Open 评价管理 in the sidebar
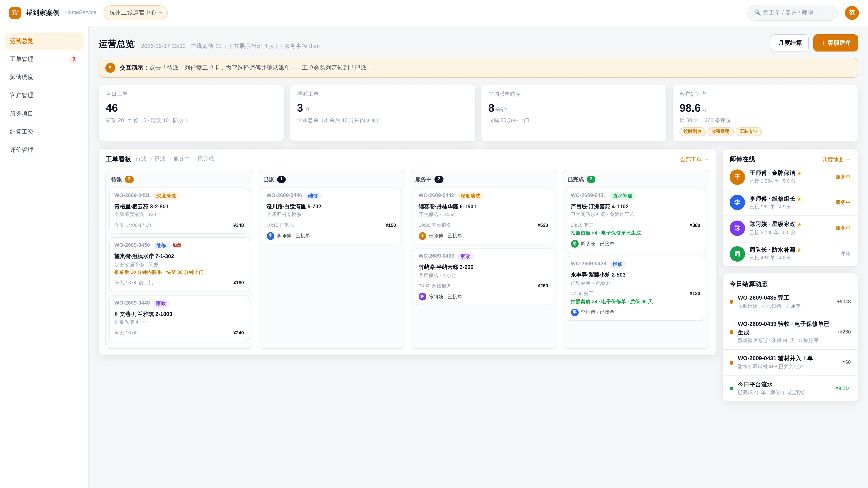Screen dimensions: 868x488 [44, 150]
